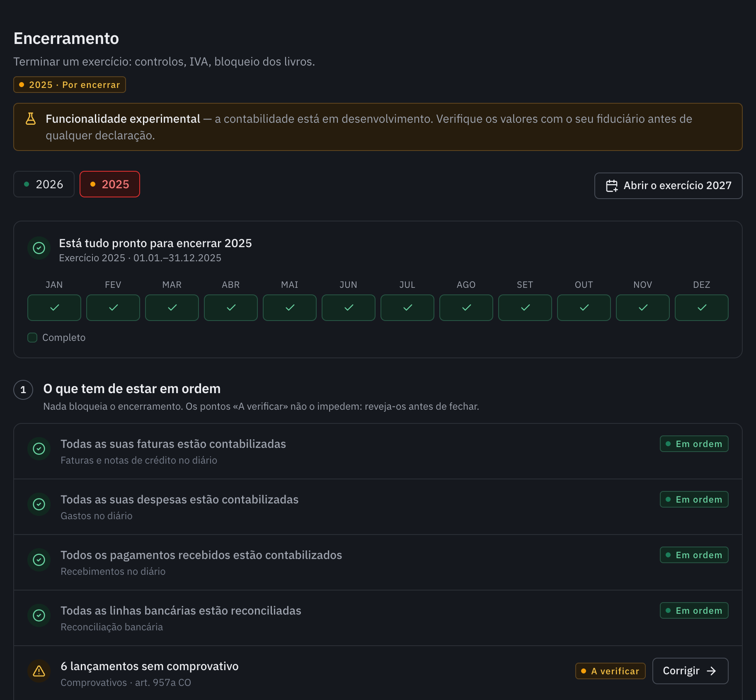Viewport: 756px width, 700px height.
Task: Select the MAI month checkmark box
Action: (x=290, y=308)
